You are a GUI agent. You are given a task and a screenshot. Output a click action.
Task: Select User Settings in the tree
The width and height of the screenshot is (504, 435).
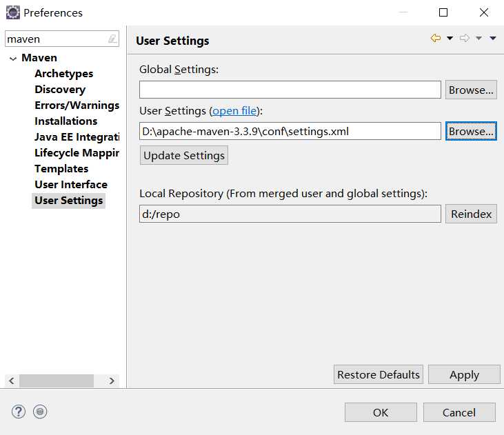[x=69, y=201]
